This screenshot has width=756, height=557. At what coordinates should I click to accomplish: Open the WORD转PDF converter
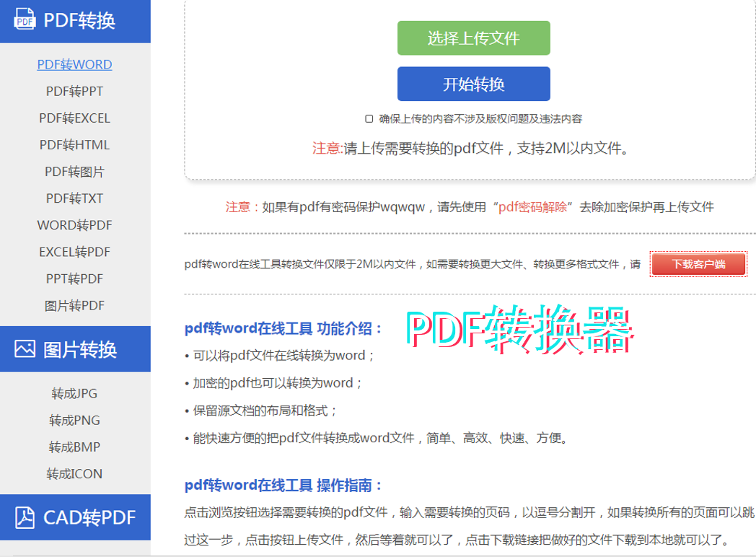pyautogui.click(x=75, y=225)
